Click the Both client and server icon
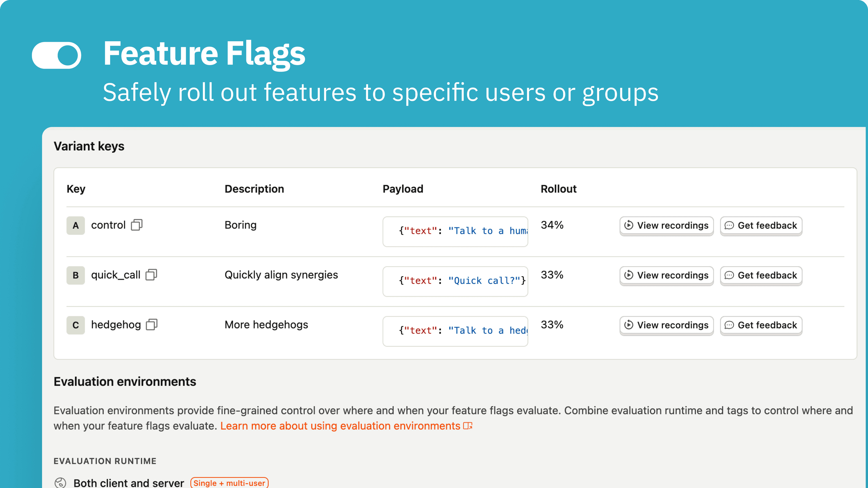 (x=60, y=483)
